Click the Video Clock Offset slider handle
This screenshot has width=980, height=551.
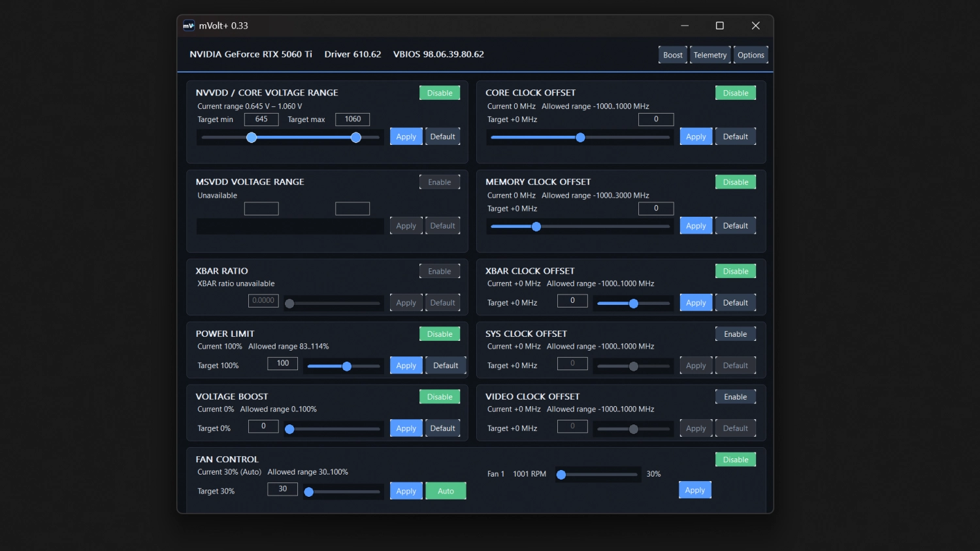634,429
